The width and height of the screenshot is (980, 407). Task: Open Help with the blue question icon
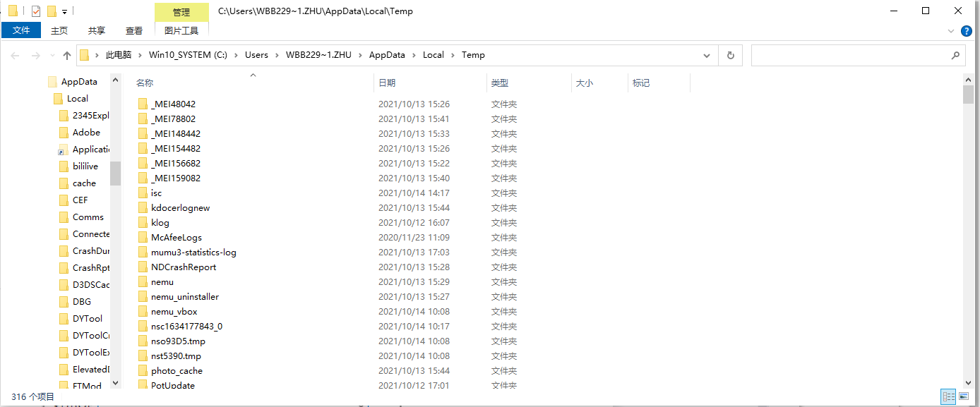(967, 31)
